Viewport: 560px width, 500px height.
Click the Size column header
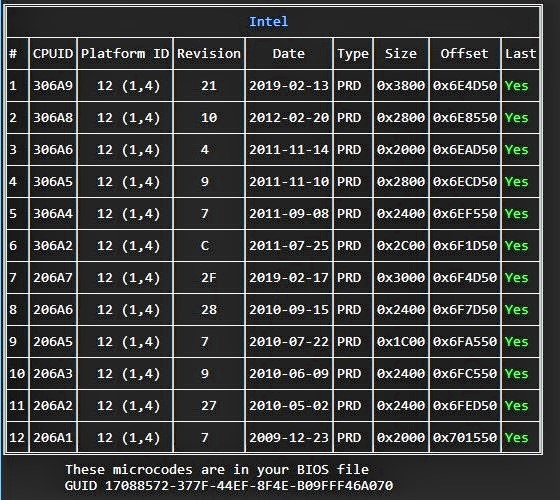[401, 54]
